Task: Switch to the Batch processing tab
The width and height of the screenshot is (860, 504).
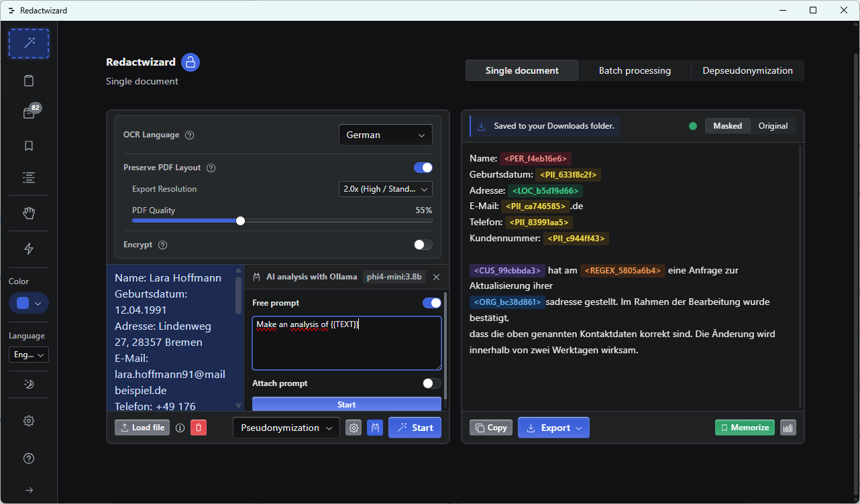Action: pos(635,70)
